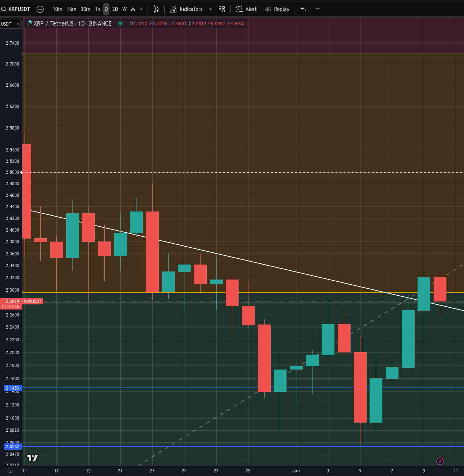Click the undo arrow
The height and width of the screenshot is (476, 464).
pos(303,9)
